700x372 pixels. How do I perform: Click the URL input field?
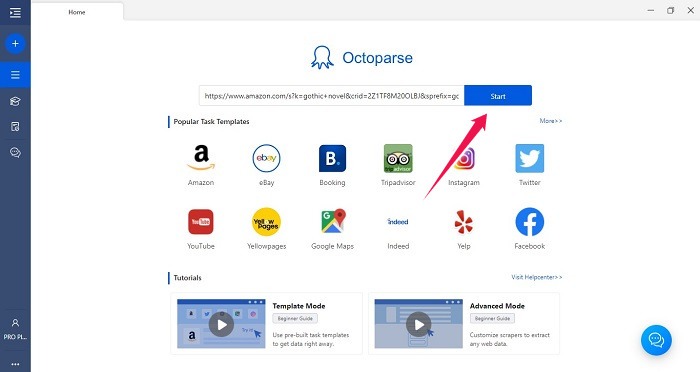click(x=332, y=96)
